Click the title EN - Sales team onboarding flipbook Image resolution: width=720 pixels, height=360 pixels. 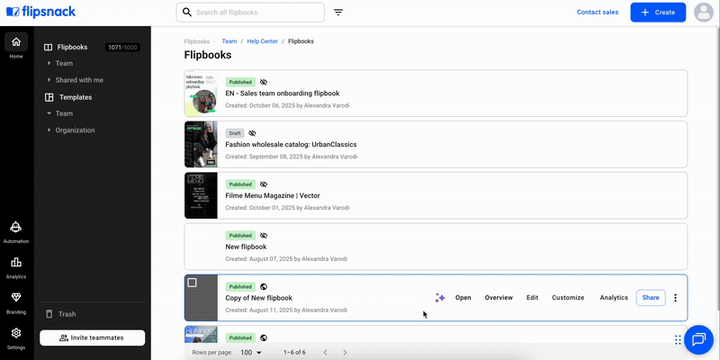[282, 93]
